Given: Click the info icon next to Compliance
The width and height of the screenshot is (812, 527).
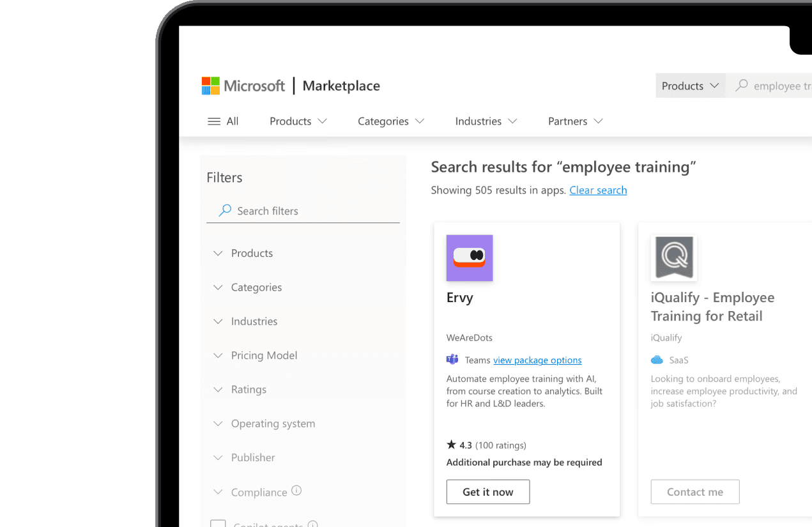Looking at the screenshot, I should click(x=296, y=491).
